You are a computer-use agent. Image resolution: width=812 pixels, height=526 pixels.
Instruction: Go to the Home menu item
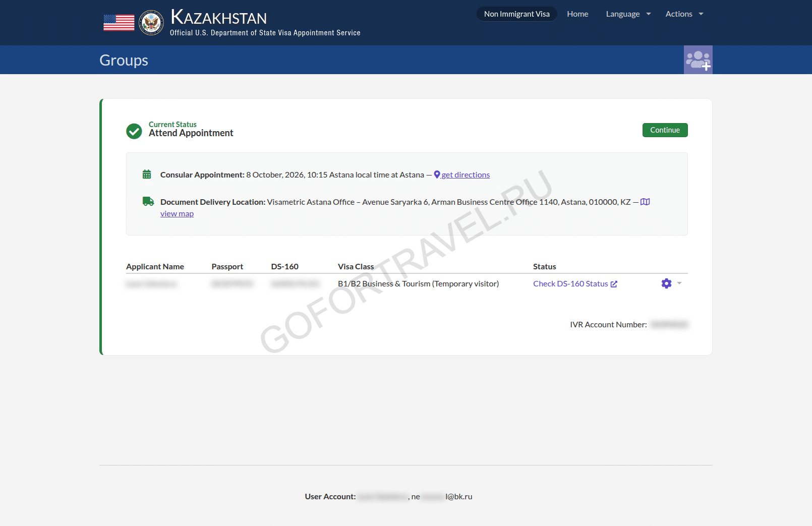577,14
